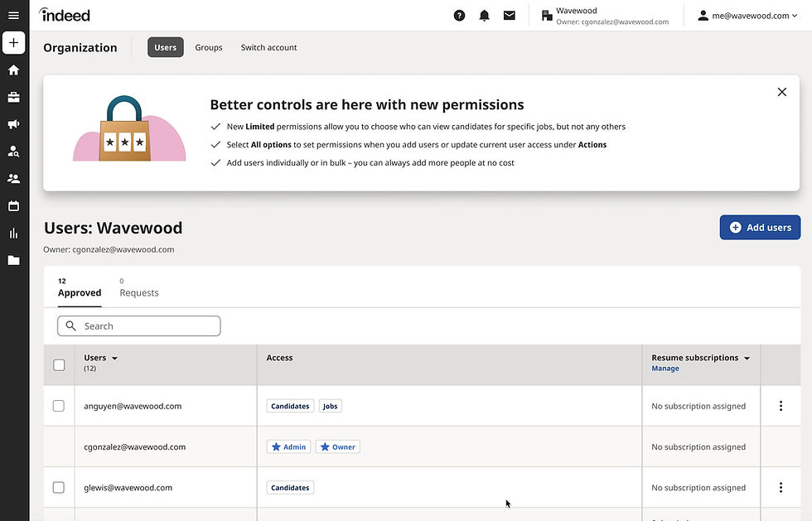Open the Switch account tab
This screenshot has height=521, width=812.
tap(268, 47)
